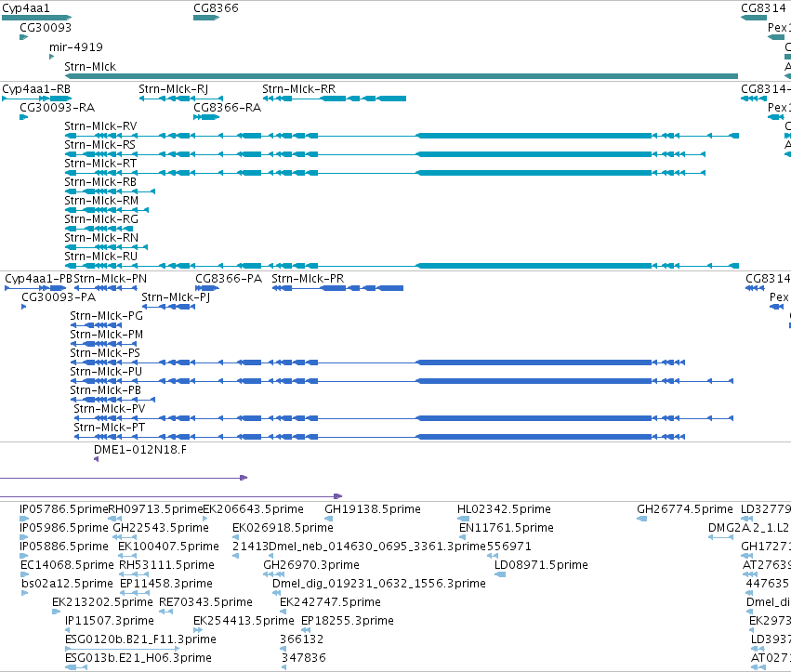Select EST HL02342.5prime
Image resolution: width=791 pixels, height=672 pixels.
[463, 519]
